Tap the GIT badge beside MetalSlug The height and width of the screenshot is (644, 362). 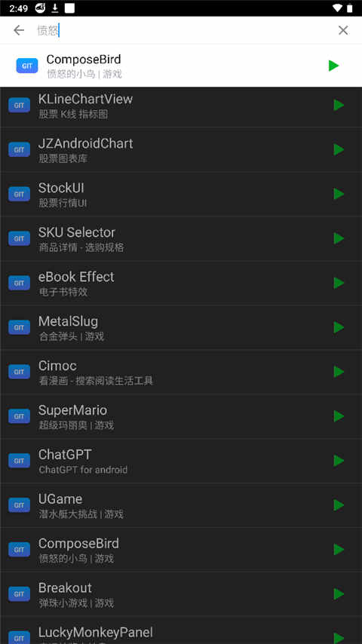point(20,327)
